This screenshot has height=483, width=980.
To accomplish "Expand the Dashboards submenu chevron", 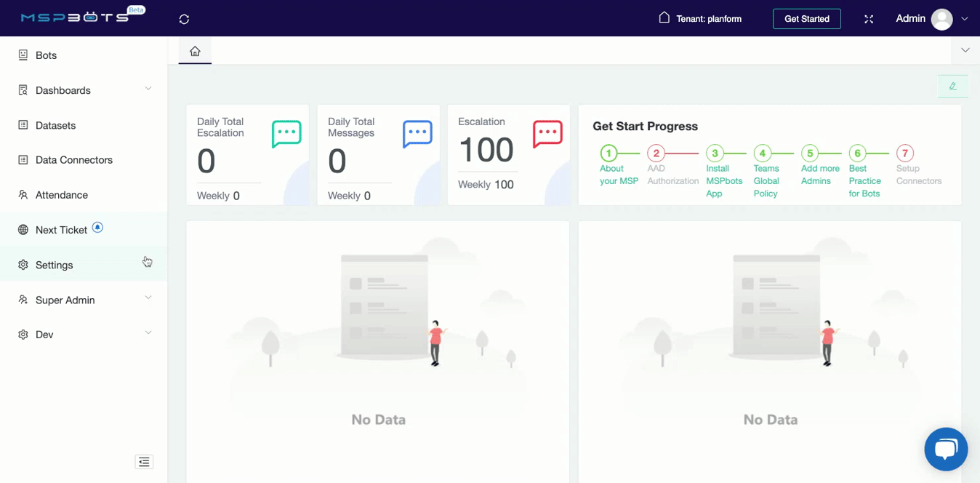I will (x=148, y=89).
